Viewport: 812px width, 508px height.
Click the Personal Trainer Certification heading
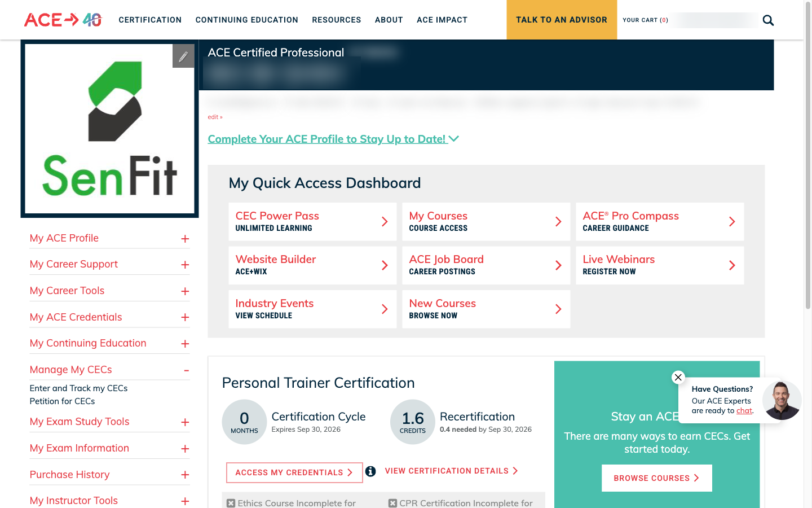click(x=318, y=383)
